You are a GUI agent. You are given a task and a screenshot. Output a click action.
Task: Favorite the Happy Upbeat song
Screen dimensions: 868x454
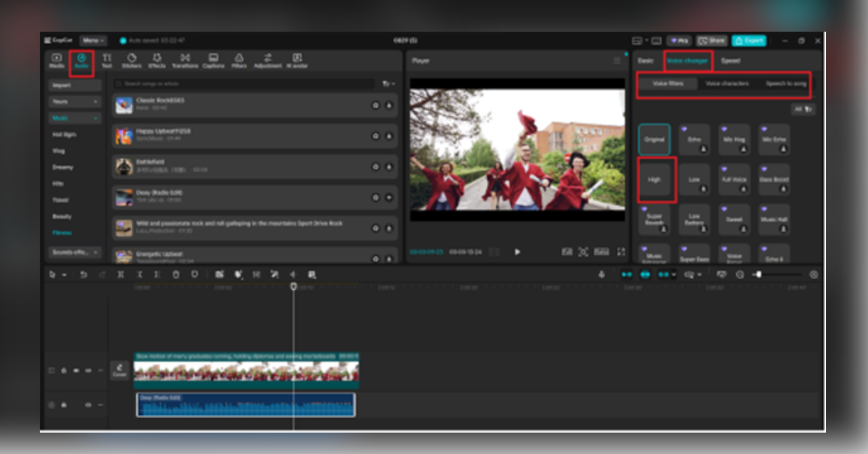click(375, 136)
